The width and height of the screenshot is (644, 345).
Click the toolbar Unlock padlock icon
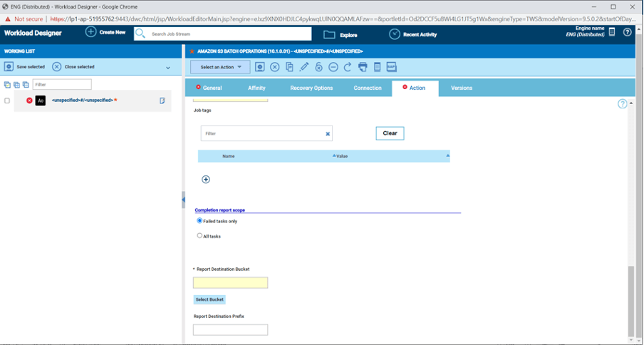(x=318, y=67)
